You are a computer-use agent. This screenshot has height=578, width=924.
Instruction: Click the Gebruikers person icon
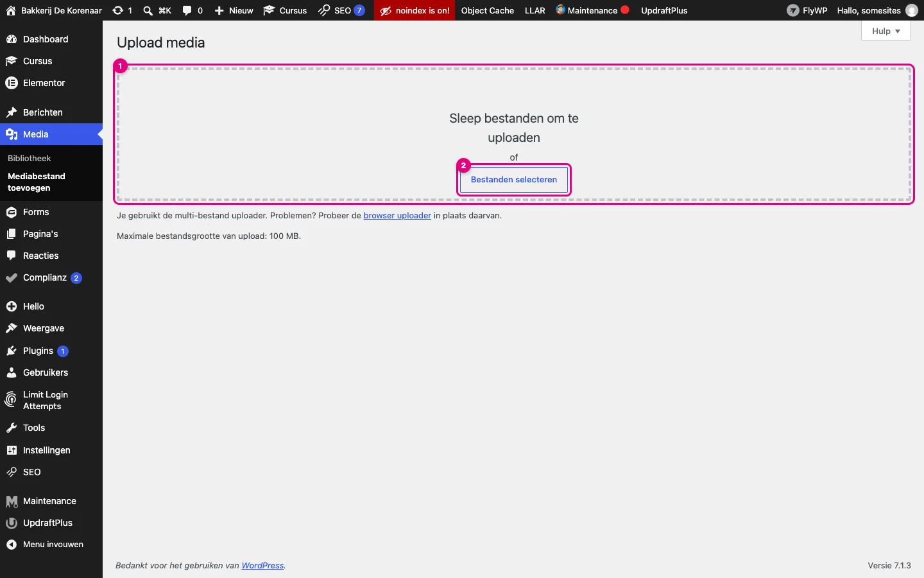(12, 372)
